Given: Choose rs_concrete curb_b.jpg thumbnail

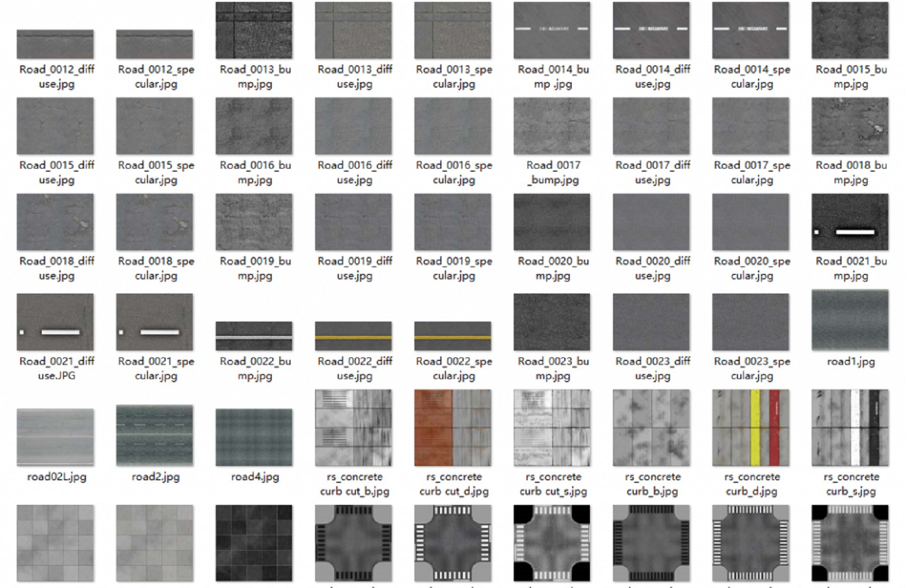Looking at the screenshot, I should 651,428.
